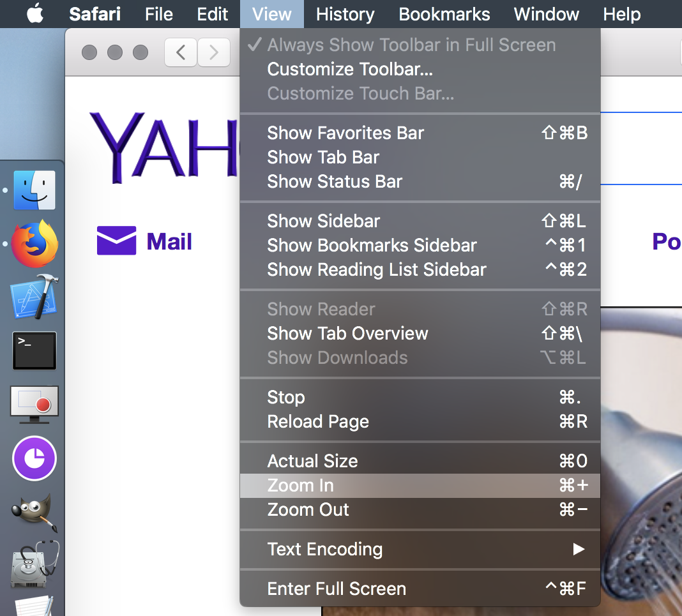This screenshot has width=682, height=616.
Task: Go forward with Safari's forward arrow
Action: tap(213, 52)
